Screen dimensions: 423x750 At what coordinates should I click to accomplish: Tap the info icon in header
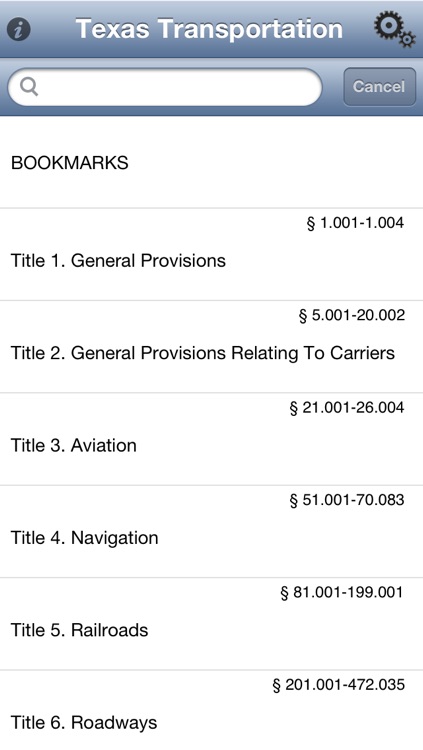pos(19,30)
